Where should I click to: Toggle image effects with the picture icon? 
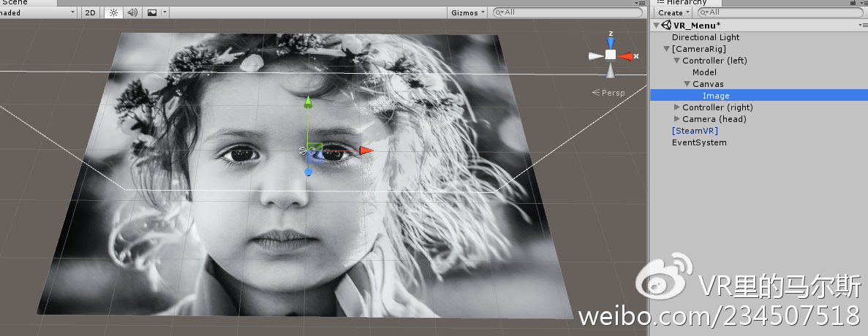point(151,12)
